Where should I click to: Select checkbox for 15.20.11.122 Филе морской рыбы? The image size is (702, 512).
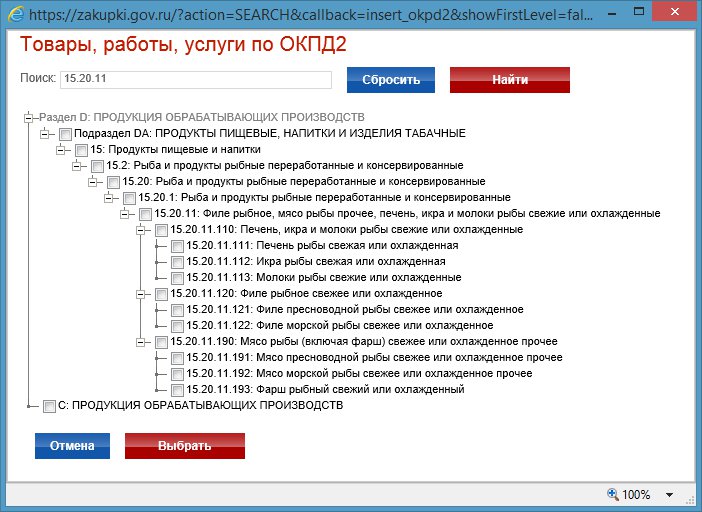tap(177, 326)
